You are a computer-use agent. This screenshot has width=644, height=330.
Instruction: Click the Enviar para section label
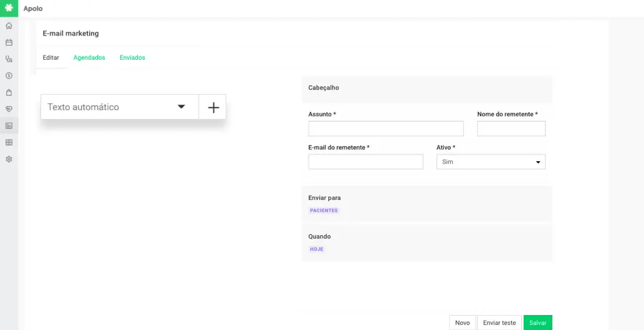pos(324,198)
